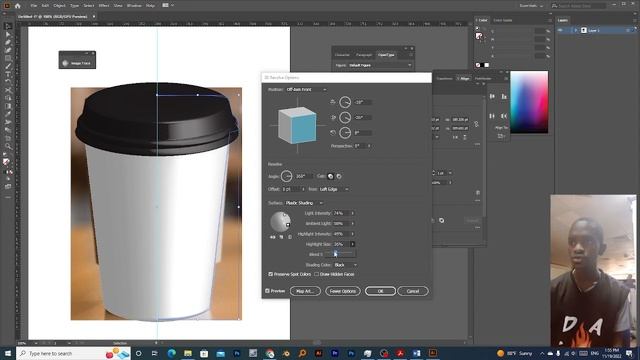
Task: Click the Search Adobe Stock field
Action: click(578, 6)
